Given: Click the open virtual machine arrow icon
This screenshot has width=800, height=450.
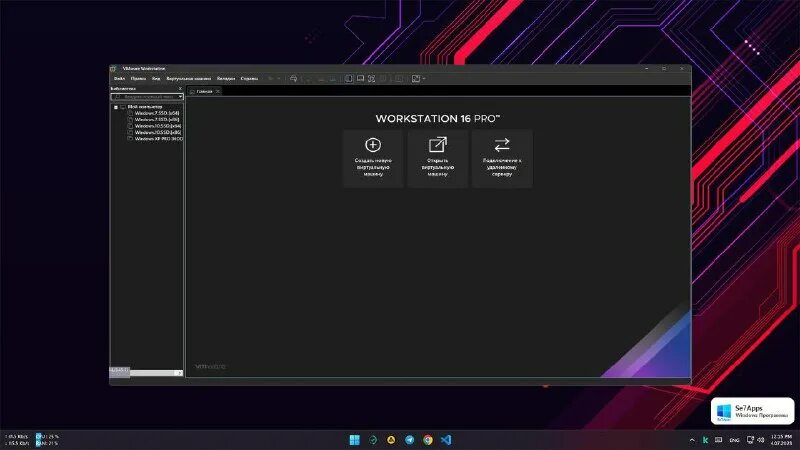Looking at the screenshot, I should click(x=438, y=145).
